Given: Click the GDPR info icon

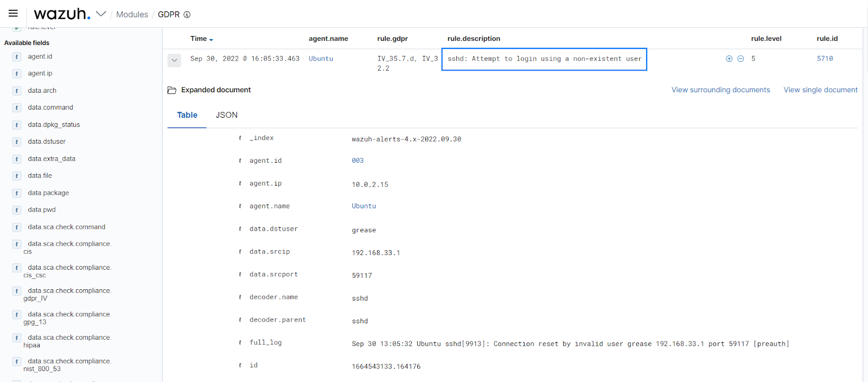Looking at the screenshot, I should (x=187, y=15).
